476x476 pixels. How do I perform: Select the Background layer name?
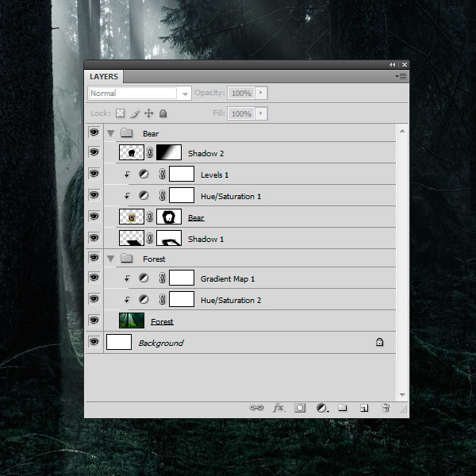(x=161, y=343)
